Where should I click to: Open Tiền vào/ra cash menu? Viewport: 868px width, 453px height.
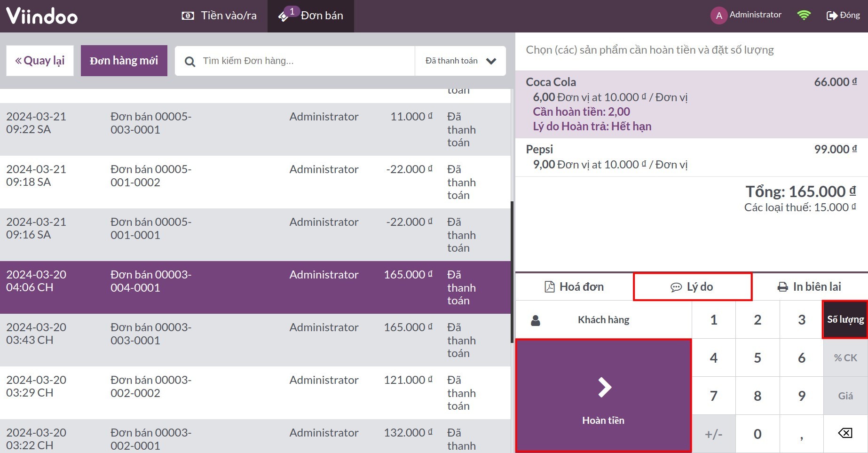tap(219, 16)
